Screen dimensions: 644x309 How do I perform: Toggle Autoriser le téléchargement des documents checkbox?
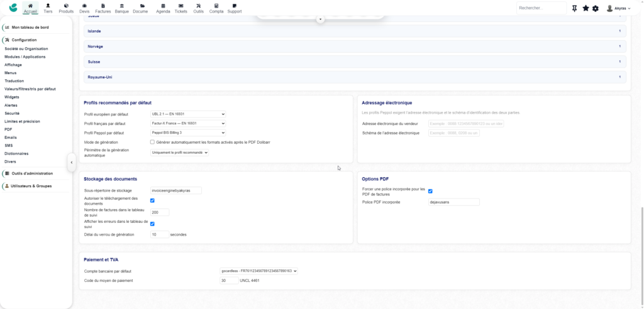pos(152,200)
